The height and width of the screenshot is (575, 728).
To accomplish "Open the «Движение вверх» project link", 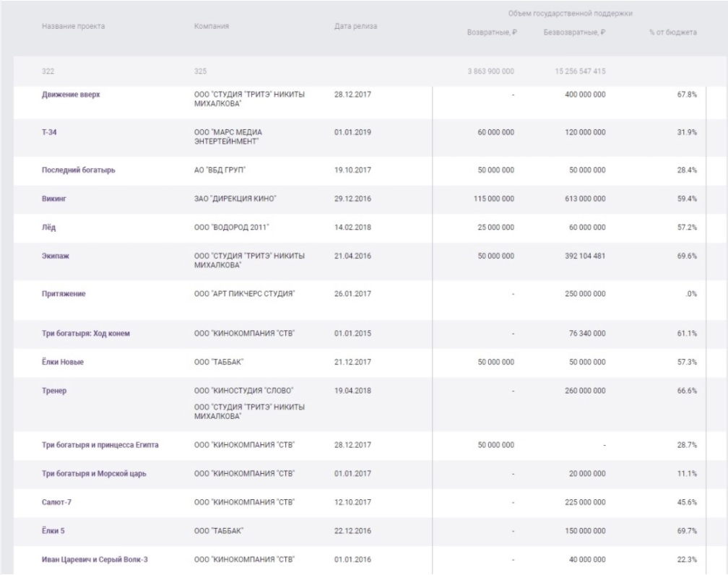I will [x=70, y=95].
